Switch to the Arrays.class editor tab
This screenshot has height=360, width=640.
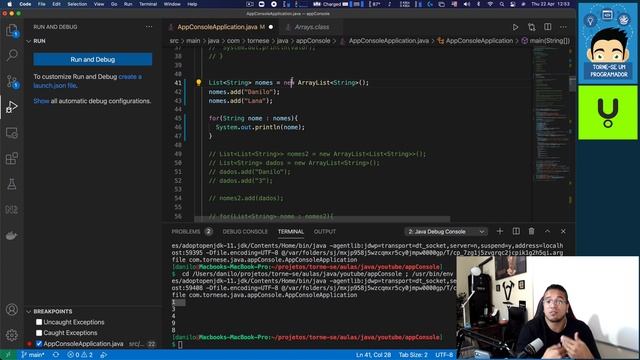point(311,27)
